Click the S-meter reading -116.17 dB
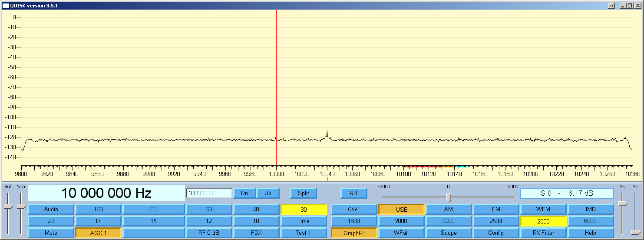Viewport: 644px width, 240px height. point(567,193)
